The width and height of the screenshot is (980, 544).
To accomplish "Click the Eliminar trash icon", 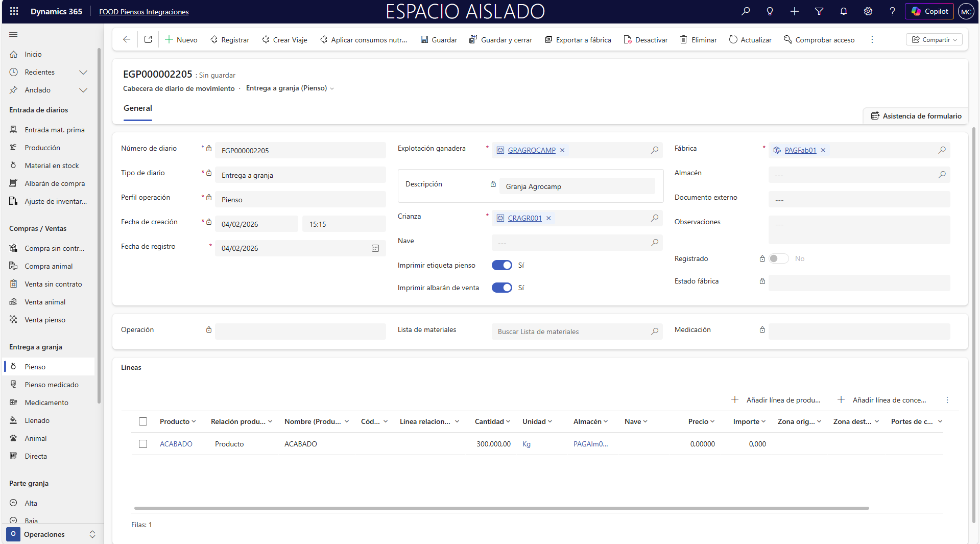I will pyautogui.click(x=683, y=40).
